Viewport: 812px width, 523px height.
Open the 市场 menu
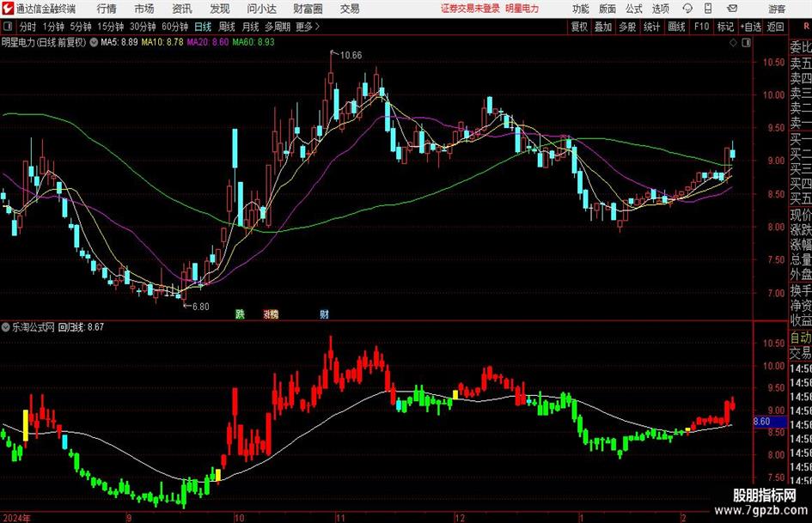pyautogui.click(x=144, y=9)
